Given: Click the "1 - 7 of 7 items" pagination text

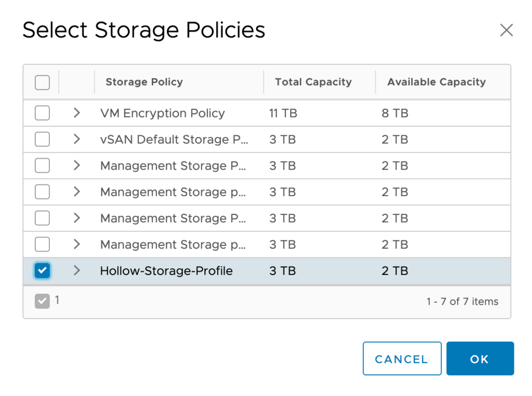Looking at the screenshot, I should [x=462, y=302].
